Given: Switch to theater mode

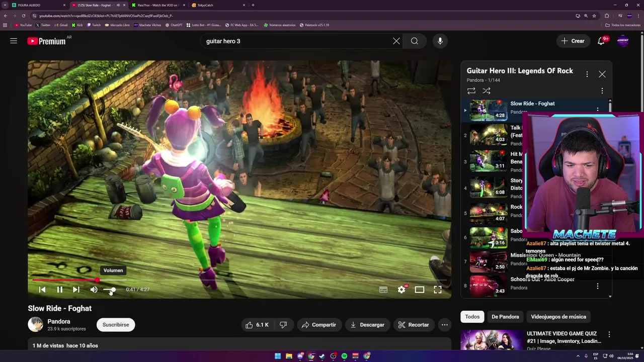Looking at the screenshot, I should [420, 290].
